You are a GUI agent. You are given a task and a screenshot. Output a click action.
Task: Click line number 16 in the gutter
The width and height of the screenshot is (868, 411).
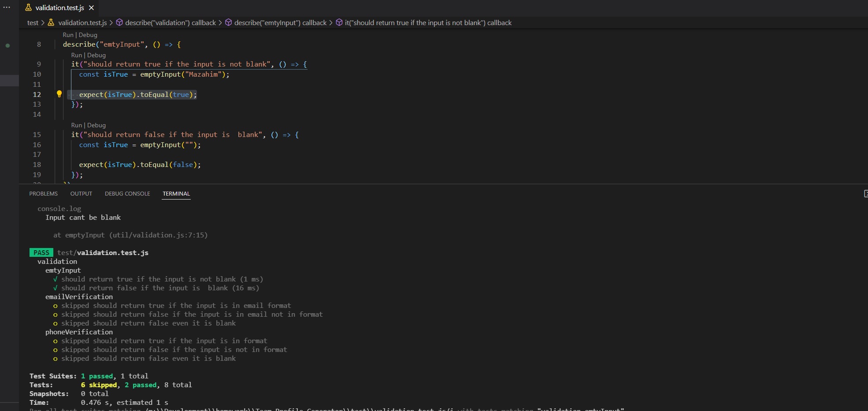[x=37, y=144]
